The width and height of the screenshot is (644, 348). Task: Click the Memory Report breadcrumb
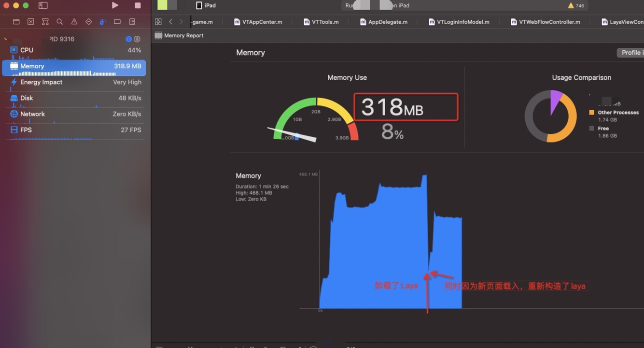click(179, 35)
